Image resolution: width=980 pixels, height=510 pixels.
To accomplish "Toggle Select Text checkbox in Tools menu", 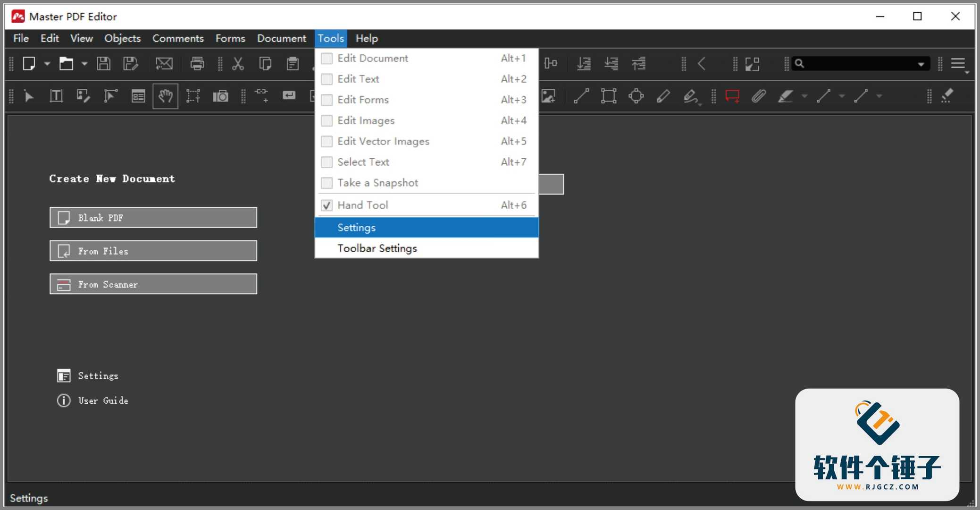I will (x=327, y=162).
